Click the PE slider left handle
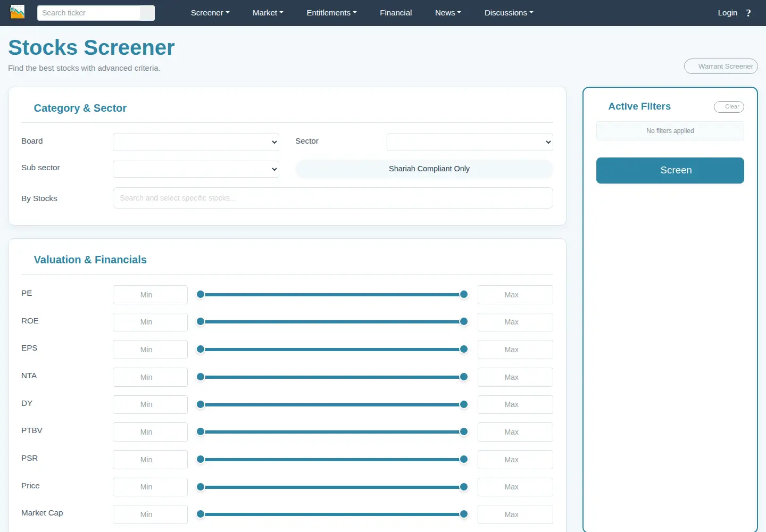The width and height of the screenshot is (766, 532). click(x=201, y=294)
